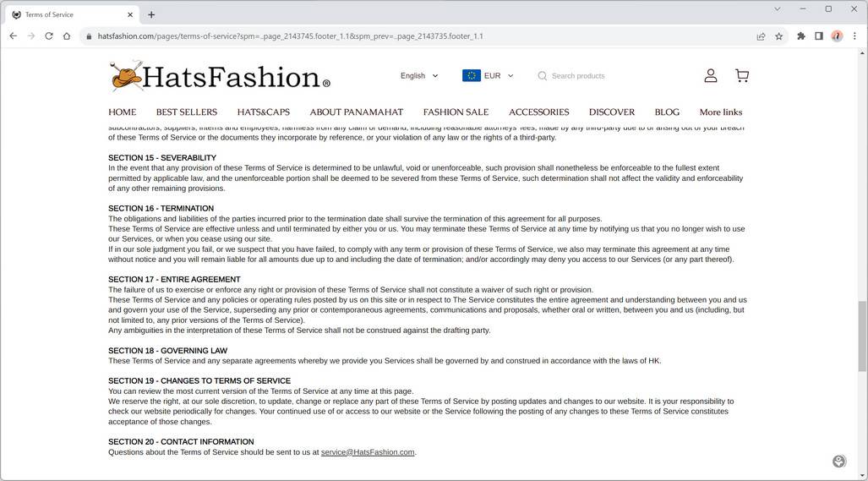The image size is (868, 481).
Task: Open the shopping cart icon
Action: coord(742,75)
